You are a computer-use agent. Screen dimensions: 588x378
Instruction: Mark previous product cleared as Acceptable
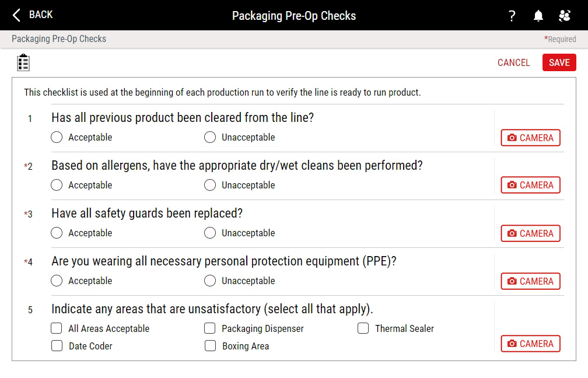coord(57,137)
